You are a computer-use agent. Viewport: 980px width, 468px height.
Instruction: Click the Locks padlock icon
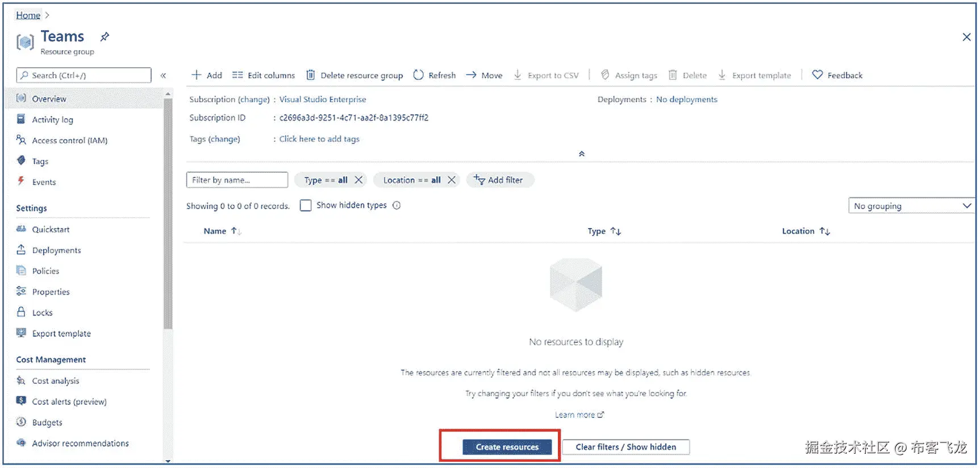[21, 312]
